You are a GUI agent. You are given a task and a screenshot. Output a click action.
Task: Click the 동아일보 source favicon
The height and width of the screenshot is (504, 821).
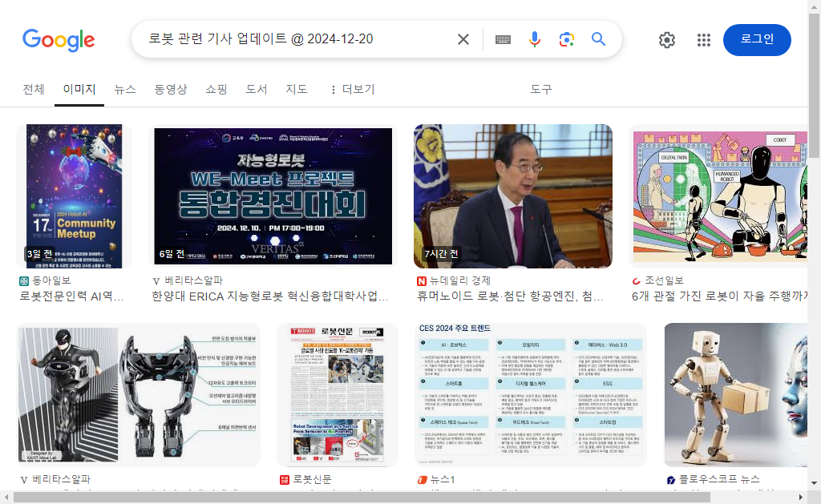[23, 281]
